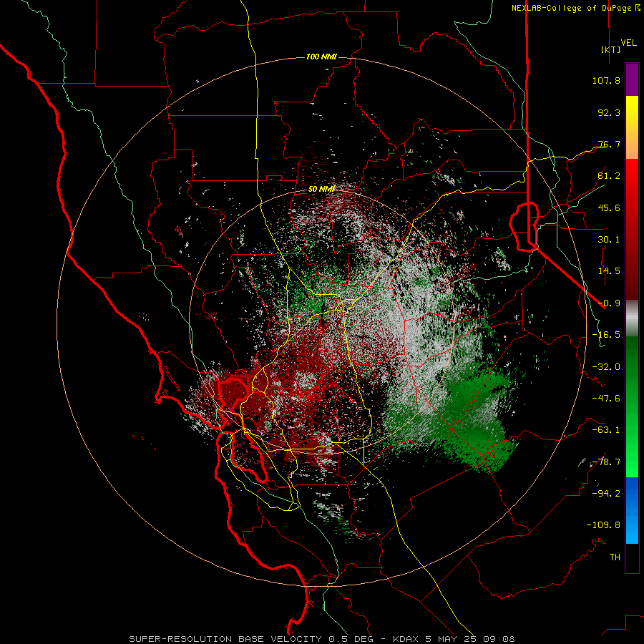Click the -0.9 legend value
Viewport: 644px width, 644px height.
point(609,303)
